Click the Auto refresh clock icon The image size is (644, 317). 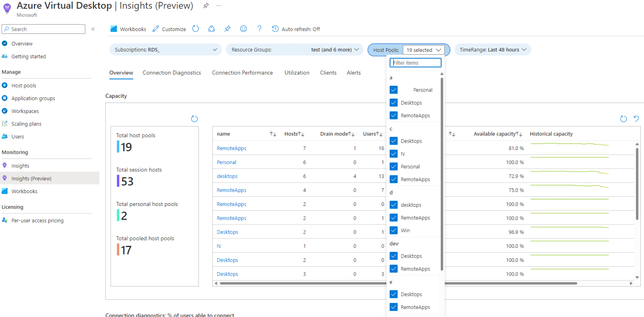(x=275, y=29)
